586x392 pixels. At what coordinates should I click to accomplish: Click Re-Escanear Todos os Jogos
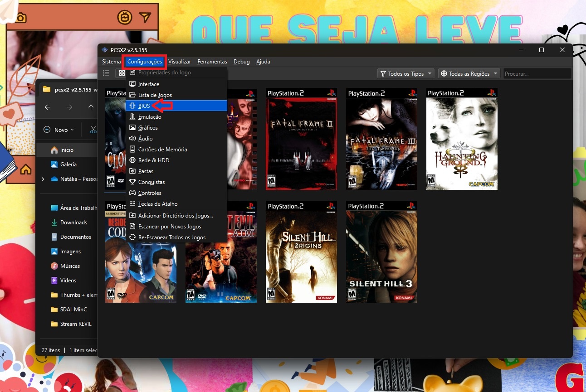point(171,237)
